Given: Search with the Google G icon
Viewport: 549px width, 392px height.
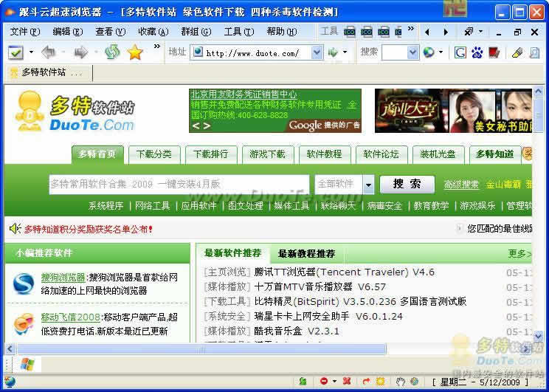Looking at the screenshot, I should [x=460, y=52].
